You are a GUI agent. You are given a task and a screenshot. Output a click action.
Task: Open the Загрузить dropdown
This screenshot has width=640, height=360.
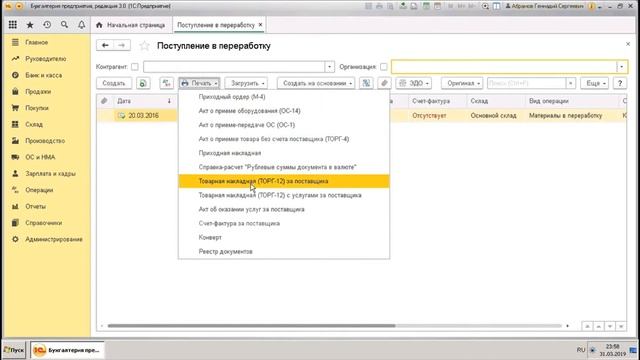click(247, 83)
